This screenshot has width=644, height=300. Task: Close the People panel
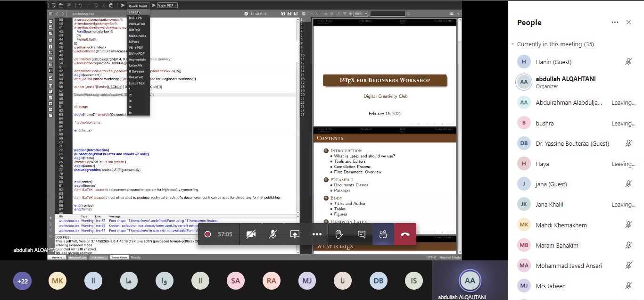pos(628,22)
